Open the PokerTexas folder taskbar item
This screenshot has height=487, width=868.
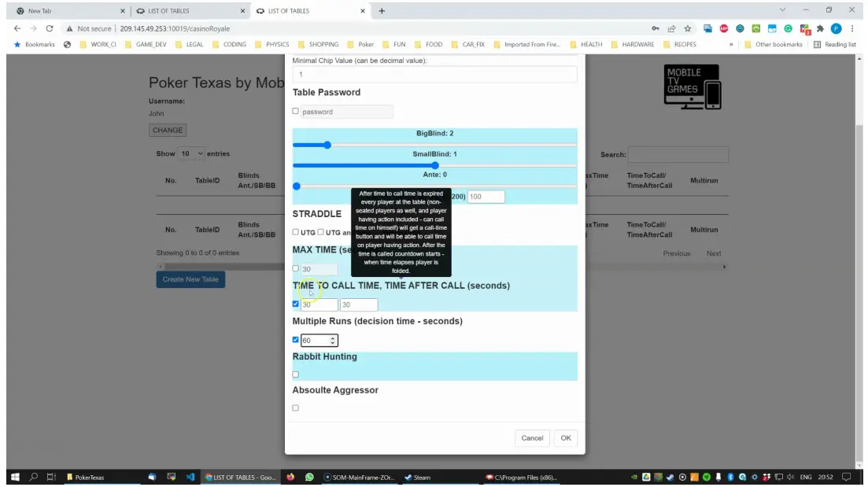click(86, 477)
